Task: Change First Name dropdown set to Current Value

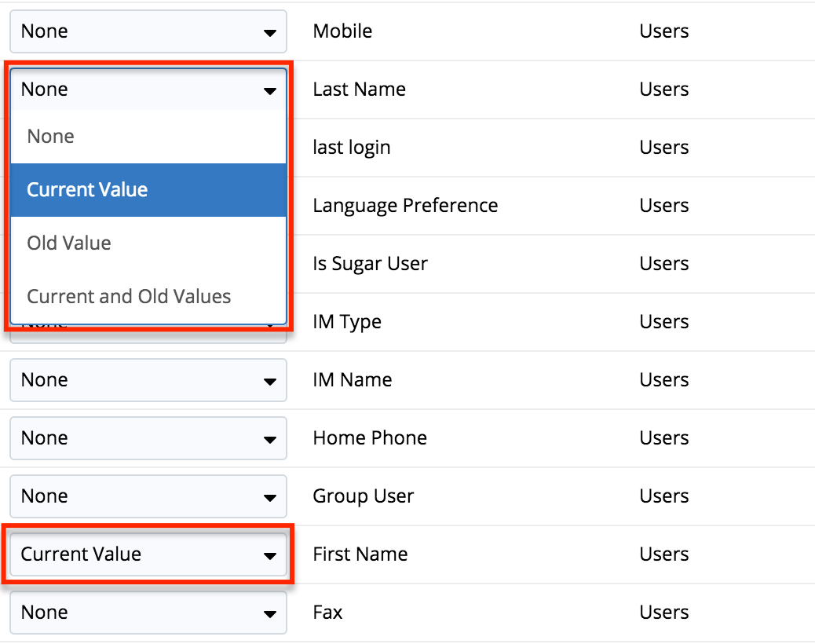Action: click(148, 554)
